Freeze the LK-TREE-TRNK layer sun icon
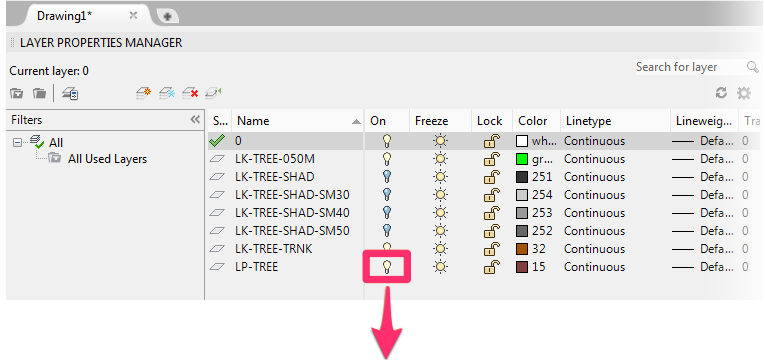Screen dimensions: 765x360 click(441, 249)
